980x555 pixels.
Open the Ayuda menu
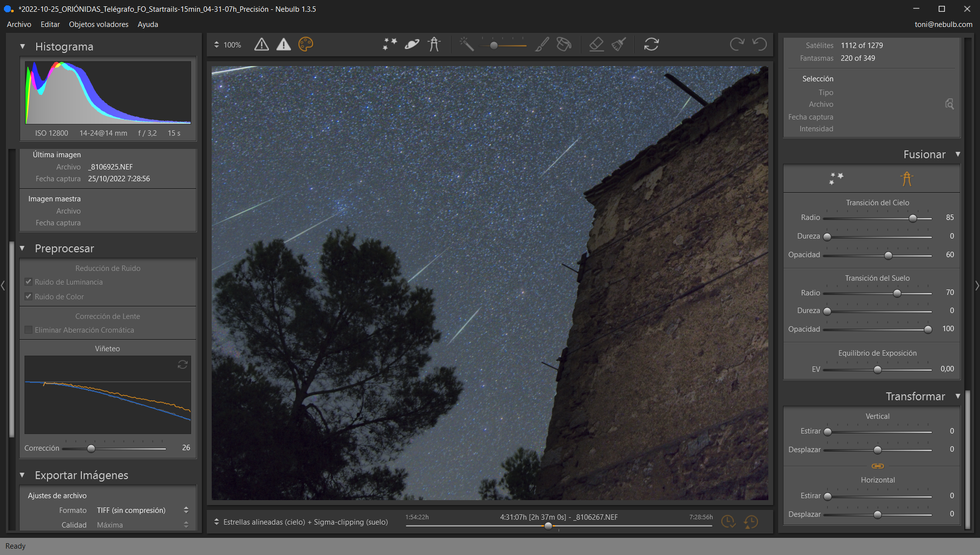(147, 24)
